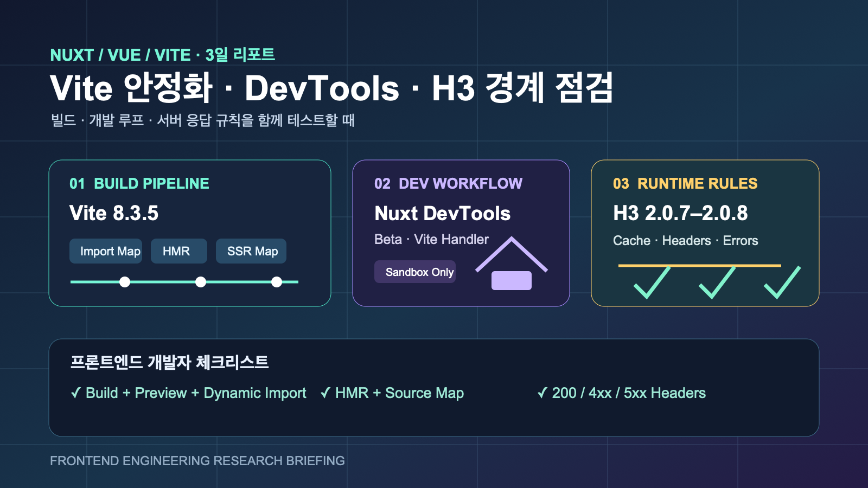Screen dimensions: 868x488
Task: Click the main title Vite 안정화 · DevTools
Action: 331,88
